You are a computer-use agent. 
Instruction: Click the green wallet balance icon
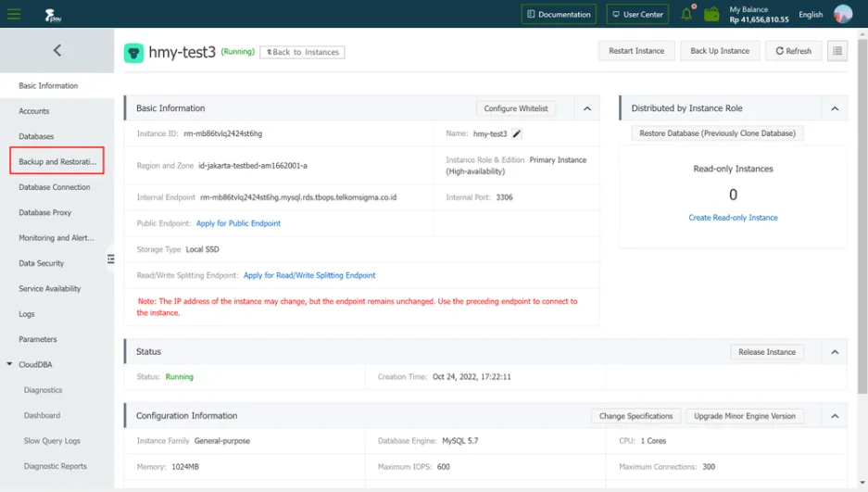tap(711, 14)
